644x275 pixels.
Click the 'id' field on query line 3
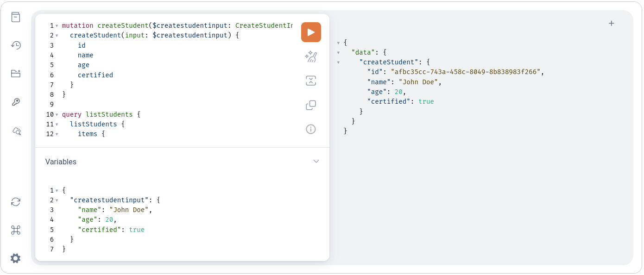(82, 45)
